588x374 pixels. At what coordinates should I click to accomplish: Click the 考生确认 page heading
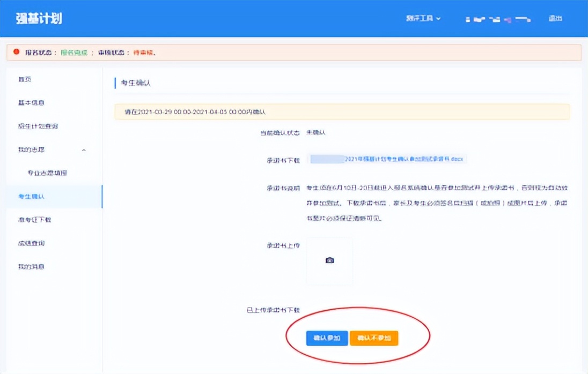click(x=135, y=83)
